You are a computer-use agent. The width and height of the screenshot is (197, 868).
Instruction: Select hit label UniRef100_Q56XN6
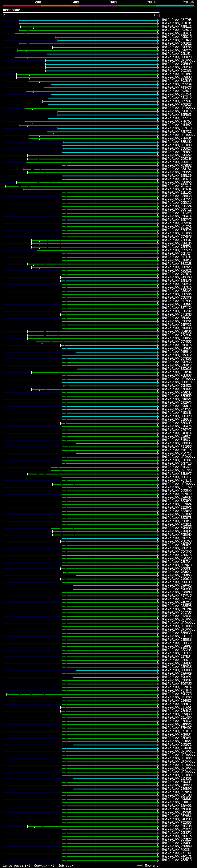pyautogui.click(x=176, y=159)
